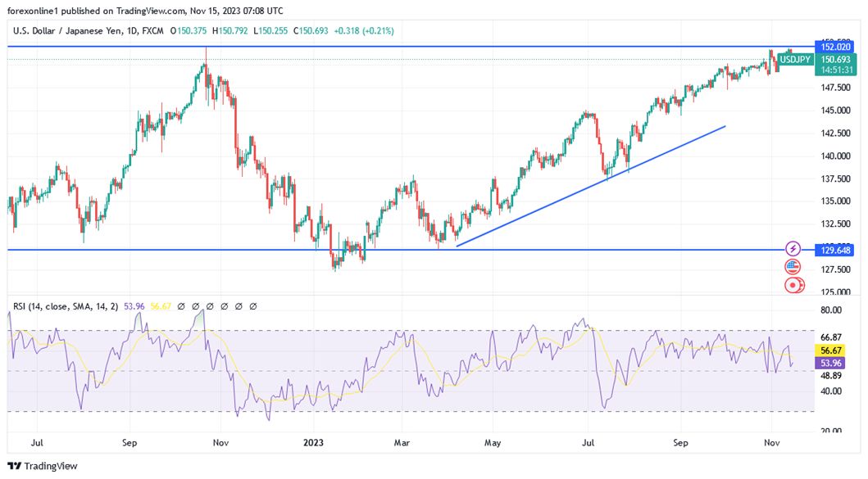Toggle the first crossed-circle visibility icon in RSI legend
The height and width of the screenshot is (479, 868).
pyautogui.click(x=181, y=305)
